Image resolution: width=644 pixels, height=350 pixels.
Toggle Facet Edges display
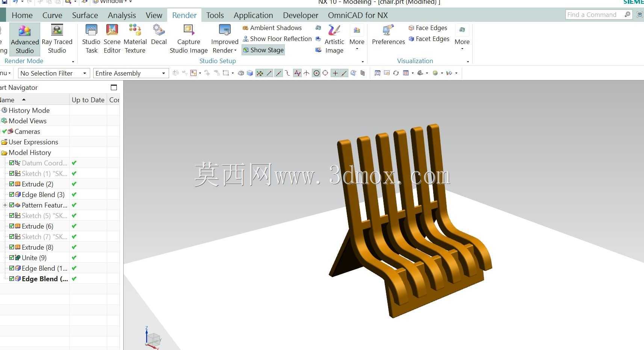pyautogui.click(x=429, y=39)
